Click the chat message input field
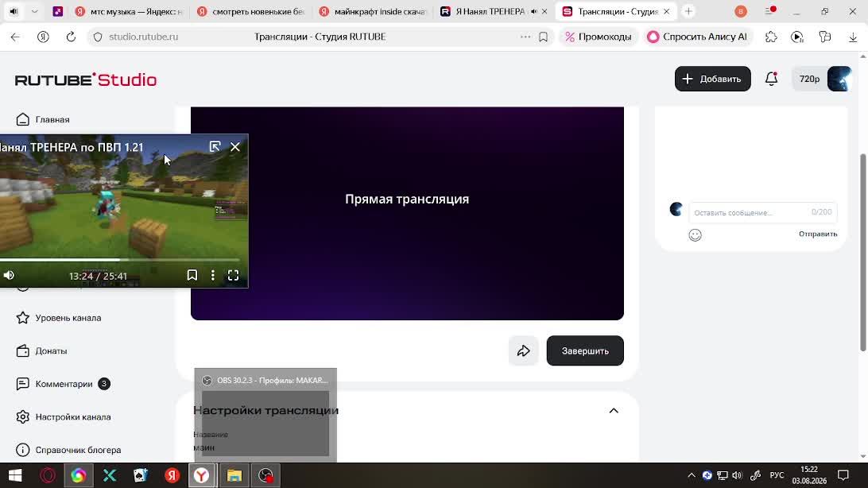This screenshot has width=868, height=488. pos(762,212)
